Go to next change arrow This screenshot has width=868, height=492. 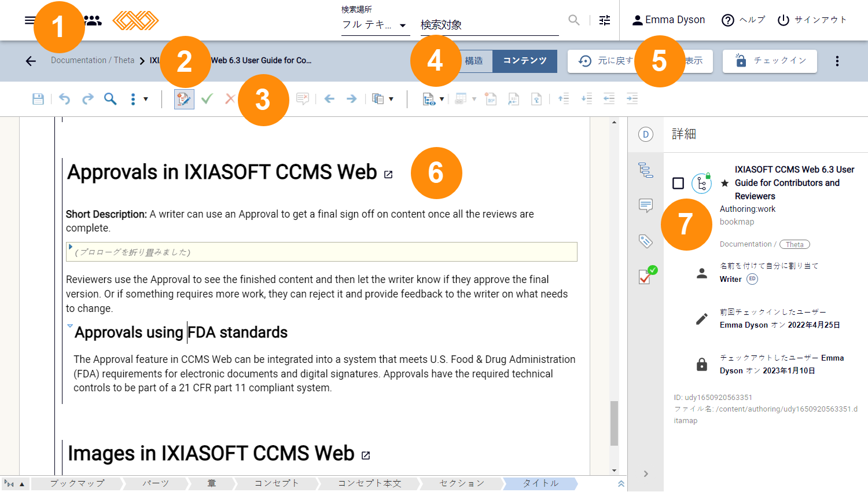[351, 99]
